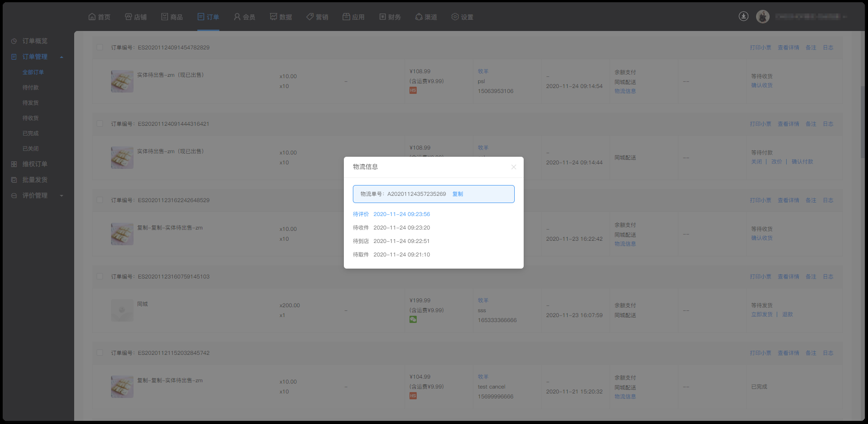Tick checkbox for order ES20201123160759145103

point(100,276)
